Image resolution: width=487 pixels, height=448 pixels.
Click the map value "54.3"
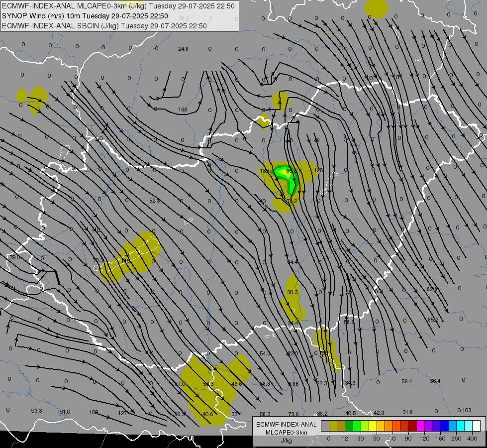265,353
